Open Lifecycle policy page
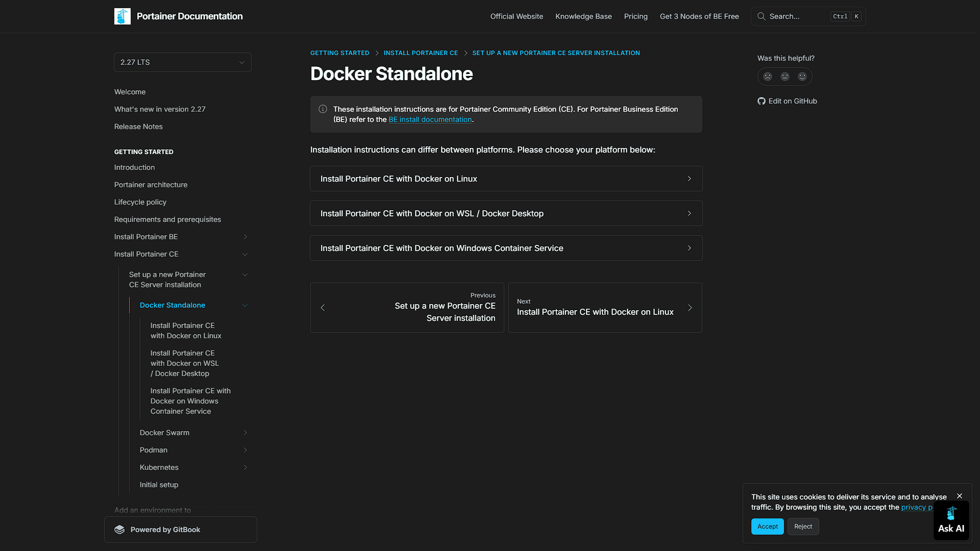Screen dimensions: 980x551 pyautogui.click(x=140, y=202)
